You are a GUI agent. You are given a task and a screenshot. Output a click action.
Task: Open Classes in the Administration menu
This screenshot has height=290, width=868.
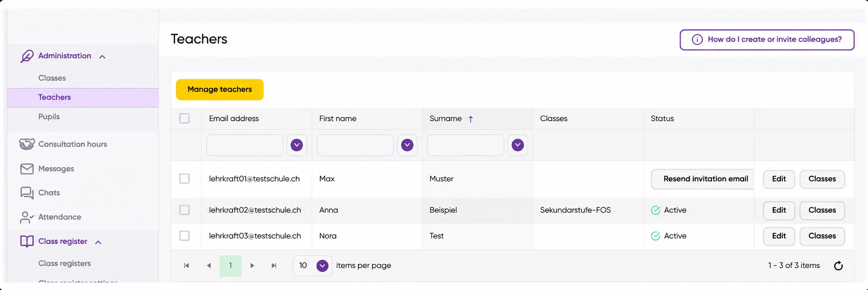[52, 78]
